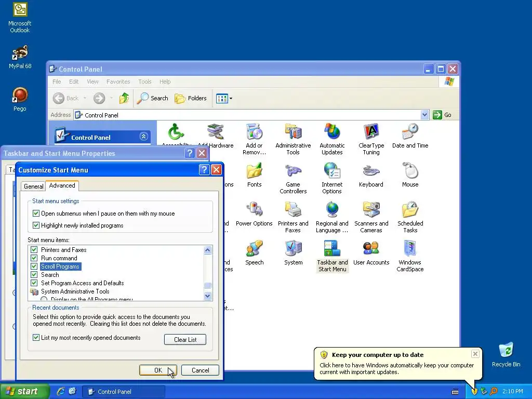Toggle Open submenus on mouse pause checkbox
This screenshot has width=532, height=399.
(x=36, y=214)
